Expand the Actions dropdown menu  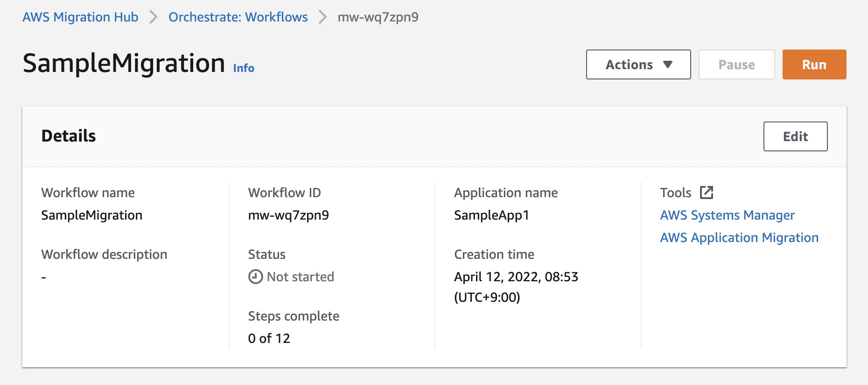[638, 64]
